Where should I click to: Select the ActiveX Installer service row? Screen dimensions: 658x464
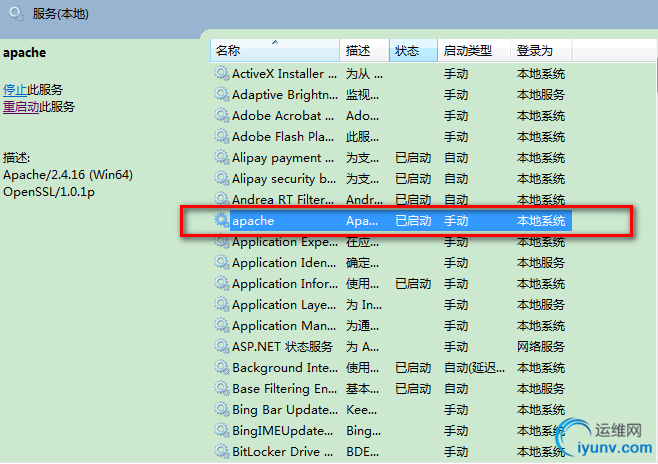390,74
